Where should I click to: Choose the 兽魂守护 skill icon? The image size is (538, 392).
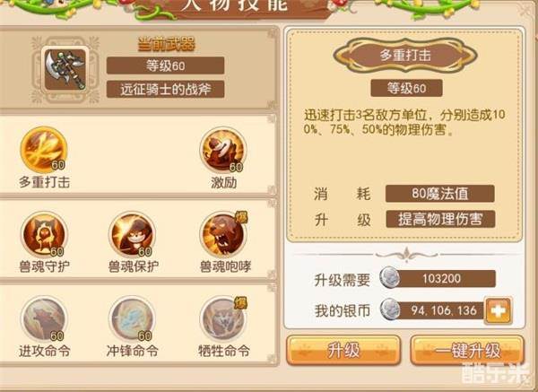pyautogui.click(x=44, y=234)
